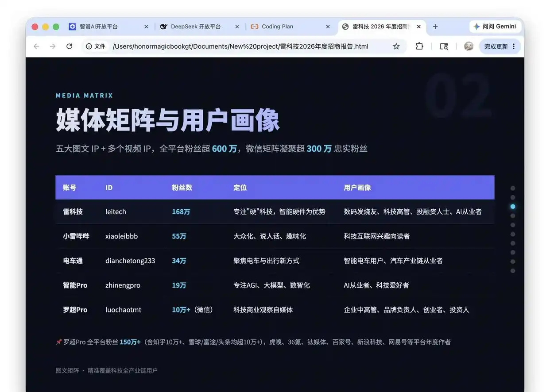
Task: Close the 智谱AI开放平台 tab
Action: tap(146, 27)
